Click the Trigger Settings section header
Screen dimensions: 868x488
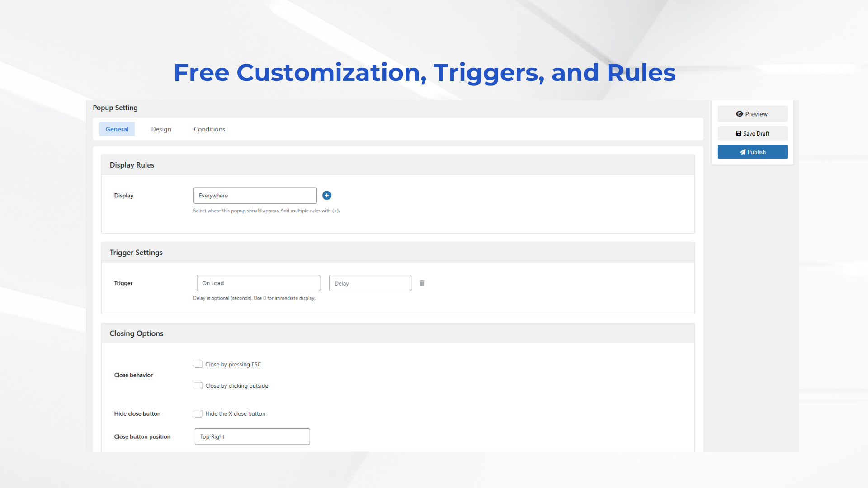136,253
